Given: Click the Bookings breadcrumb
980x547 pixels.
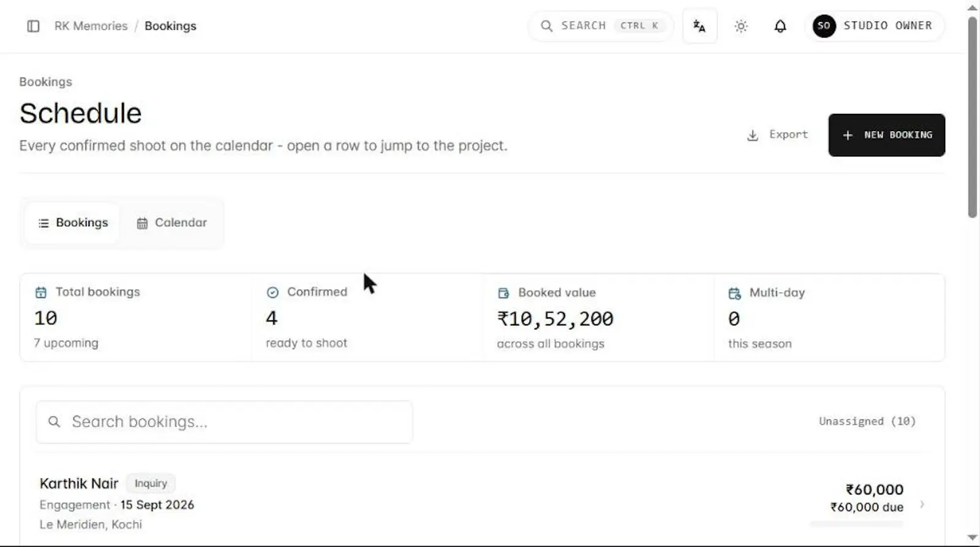Looking at the screenshot, I should 170,26.
